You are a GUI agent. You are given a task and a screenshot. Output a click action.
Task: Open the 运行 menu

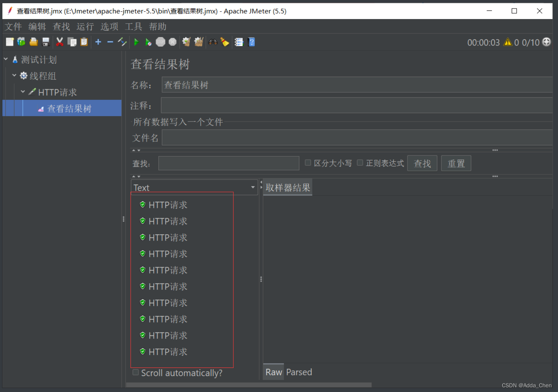click(85, 26)
